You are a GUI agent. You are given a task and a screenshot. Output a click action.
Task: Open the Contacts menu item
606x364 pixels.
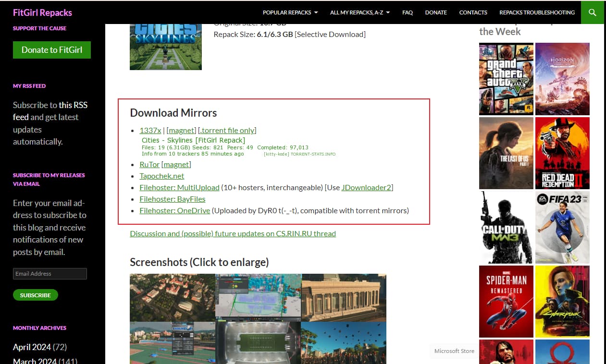pos(473,12)
